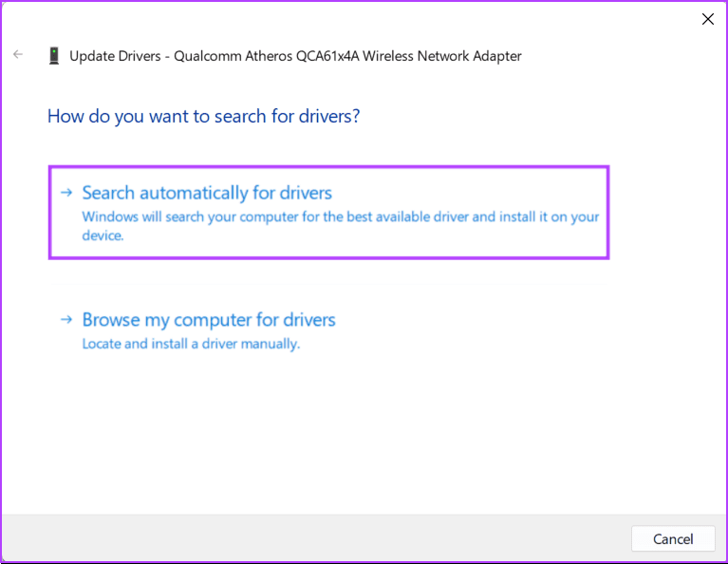Click the 'How do you want to search' heading
This screenshot has width=728, height=564.
click(x=203, y=117)
